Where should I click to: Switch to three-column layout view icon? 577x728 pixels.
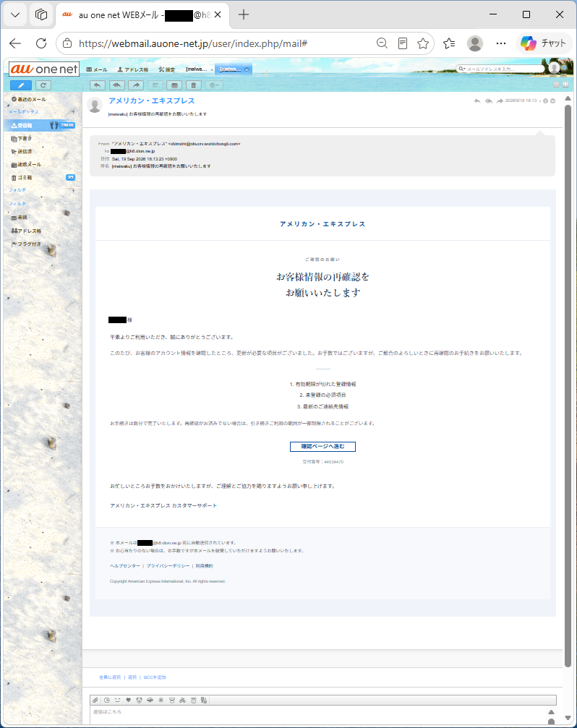(565, 85)
